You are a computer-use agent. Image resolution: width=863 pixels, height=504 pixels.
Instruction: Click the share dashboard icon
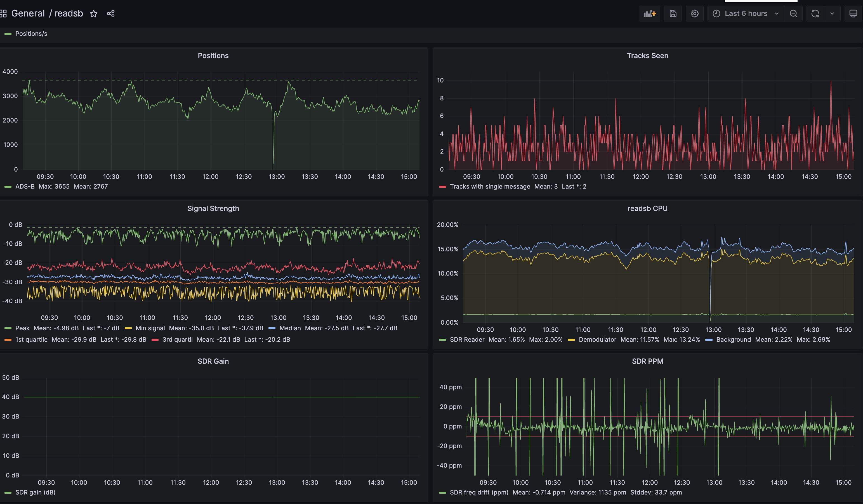(x=111, y=14)
